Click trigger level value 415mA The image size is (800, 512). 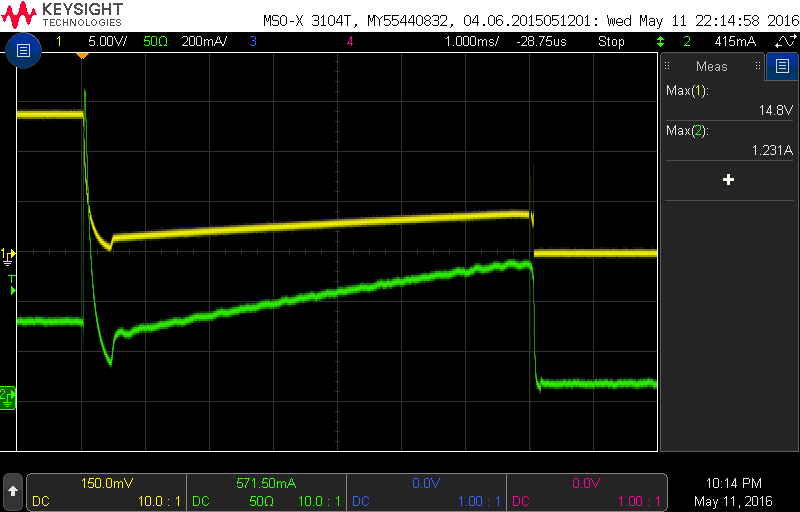point(735,41)
